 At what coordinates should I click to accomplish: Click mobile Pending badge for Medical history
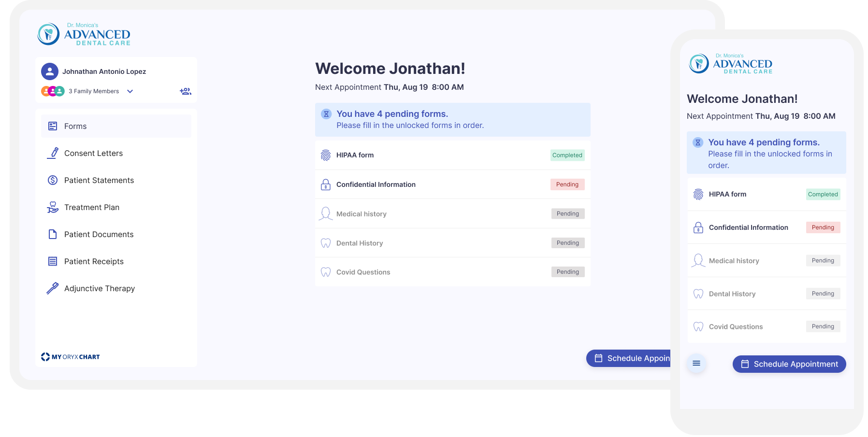pyautogui.click(x=823, y=260)
